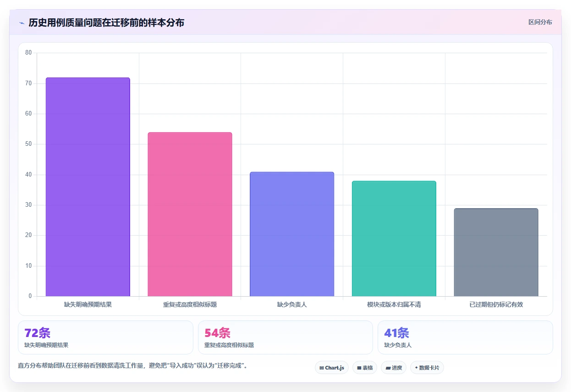Click the title 历史用例质量问题在迁移前的样本分布
Screen dimensions: 571x392
tap(106, 23)
